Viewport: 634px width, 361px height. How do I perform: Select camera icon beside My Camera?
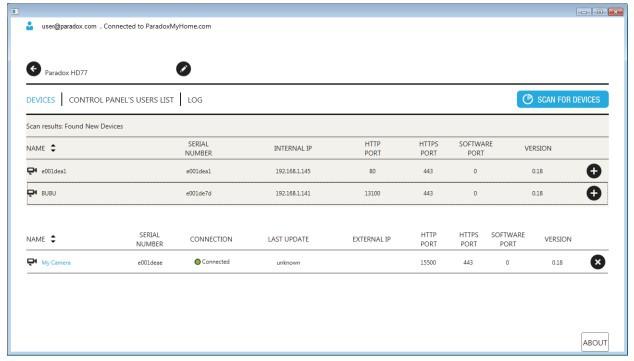pyautogui.click(x=32, y=262)
